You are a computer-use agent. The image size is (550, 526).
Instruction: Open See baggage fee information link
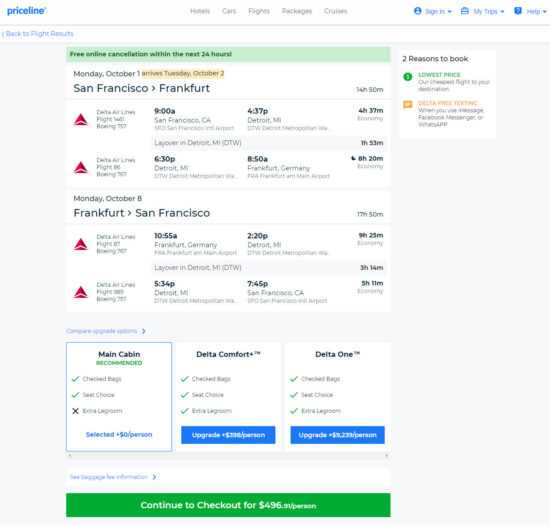pos(109,477)
